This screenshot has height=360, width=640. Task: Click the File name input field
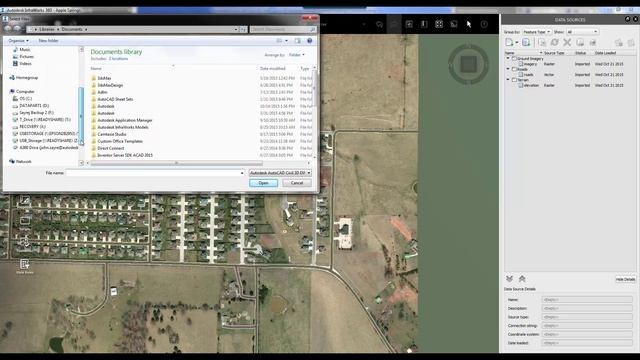(x=155, y=173)
